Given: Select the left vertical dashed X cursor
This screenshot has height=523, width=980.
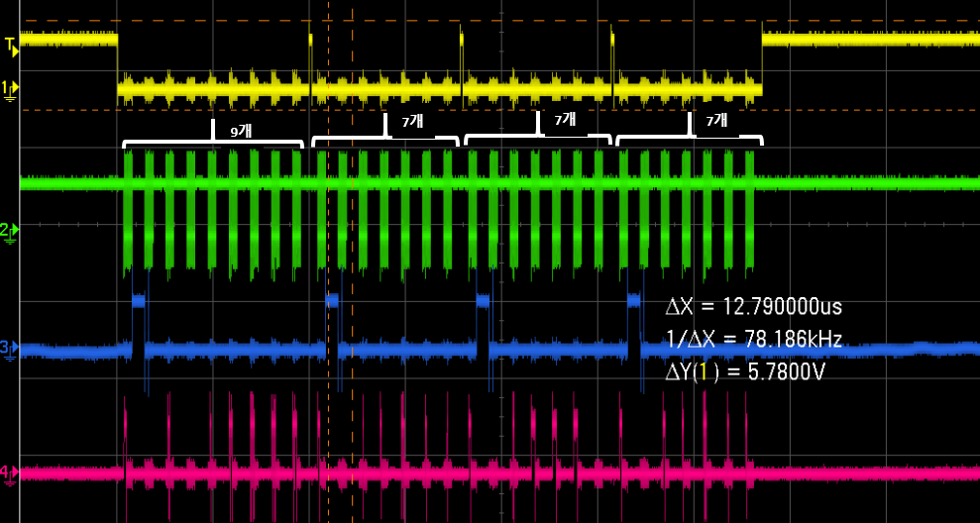Looking at the screenshot, I should click(x=328, y=261).
